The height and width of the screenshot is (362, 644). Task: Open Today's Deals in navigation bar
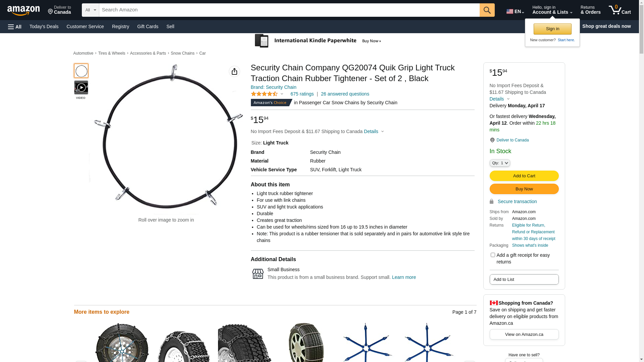coord(44,26)
